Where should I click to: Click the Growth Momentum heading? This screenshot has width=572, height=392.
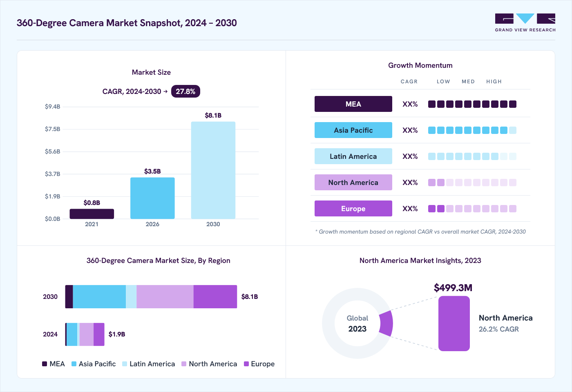click(x=420, y=65)
